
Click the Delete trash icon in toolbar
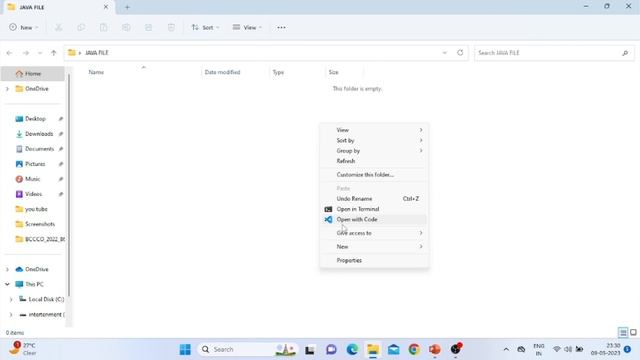coord(171,27)
